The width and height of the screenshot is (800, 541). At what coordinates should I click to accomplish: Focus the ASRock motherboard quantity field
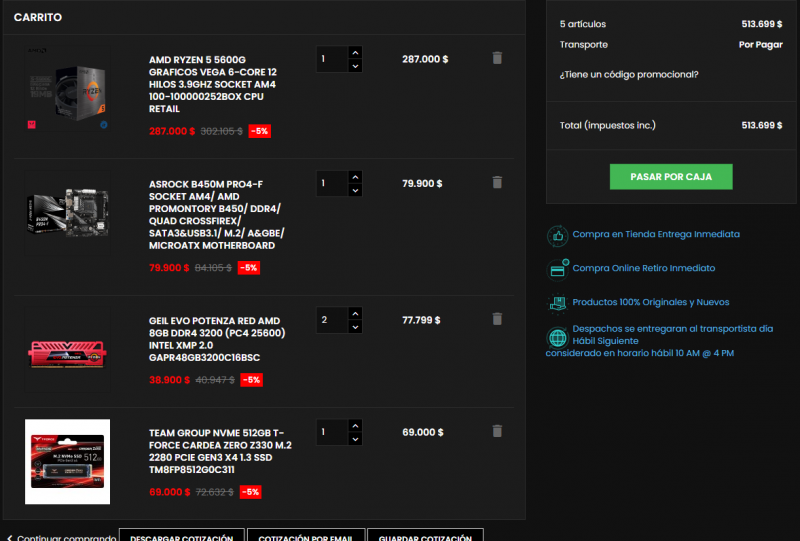tap(332, 184)
